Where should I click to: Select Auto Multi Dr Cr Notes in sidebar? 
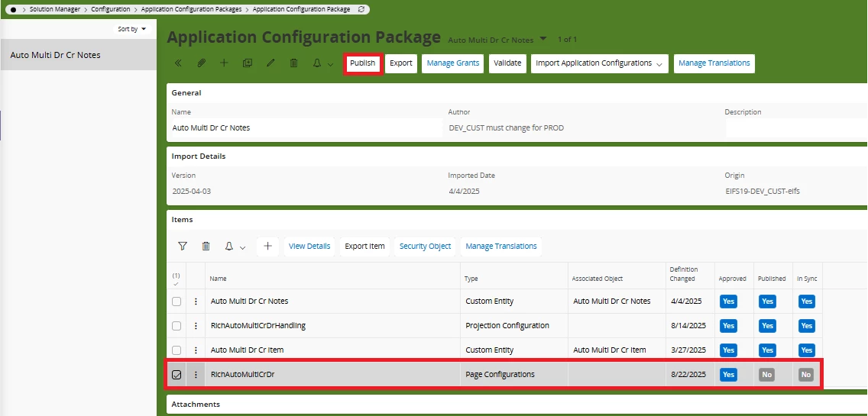coord(79,55)
